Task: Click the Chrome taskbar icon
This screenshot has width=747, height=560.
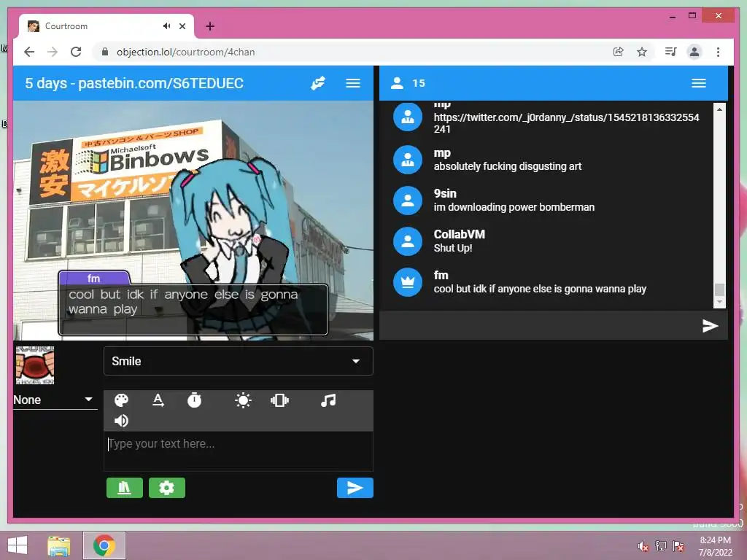Action: (x=104, y=545)
